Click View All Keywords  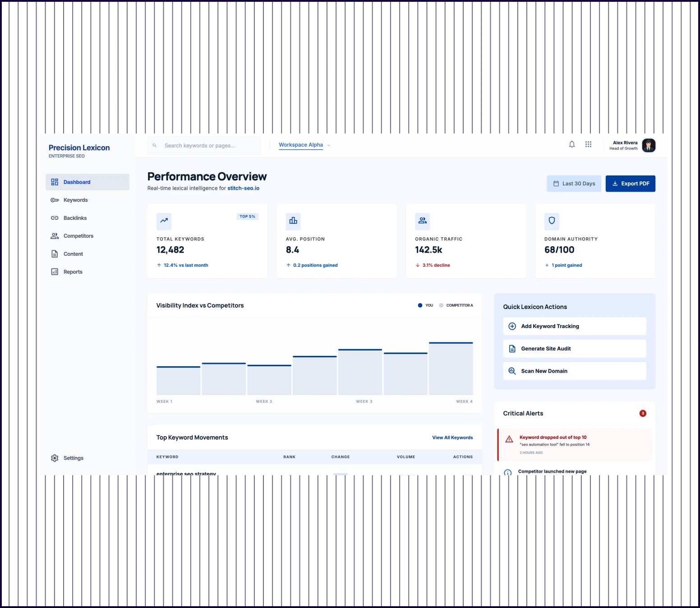452,438
